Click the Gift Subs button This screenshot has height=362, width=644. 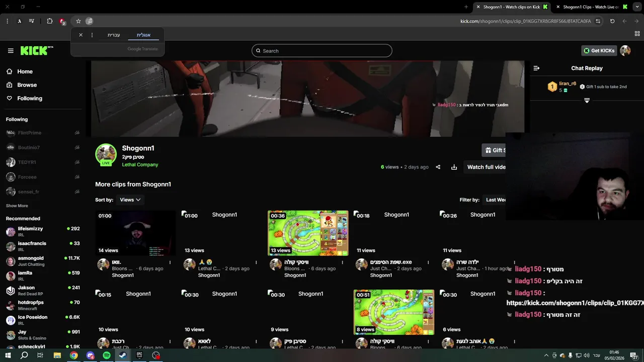[495, 150]
